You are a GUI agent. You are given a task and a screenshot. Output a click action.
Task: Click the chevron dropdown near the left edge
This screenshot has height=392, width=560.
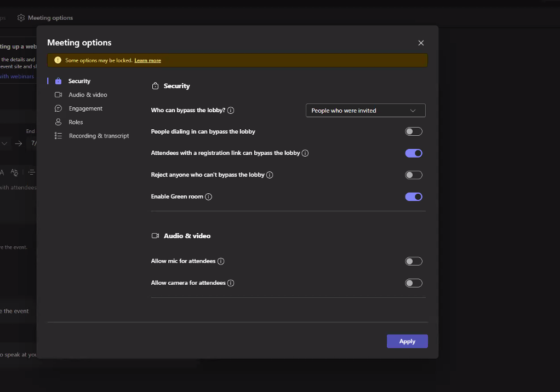[4, 143]
